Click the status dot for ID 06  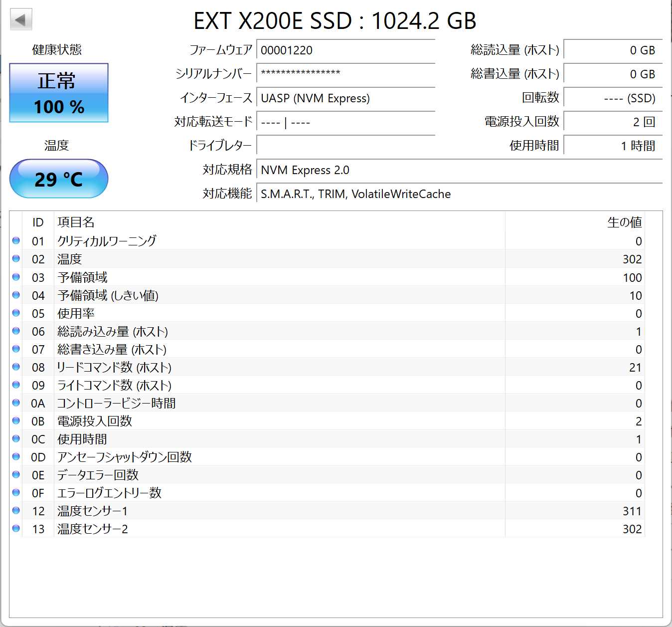(16, 331)
